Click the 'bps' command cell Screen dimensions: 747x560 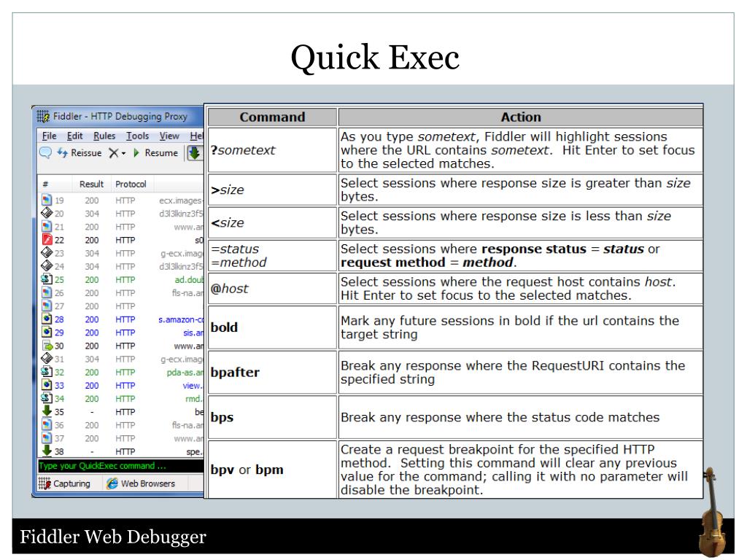point(273,416)
